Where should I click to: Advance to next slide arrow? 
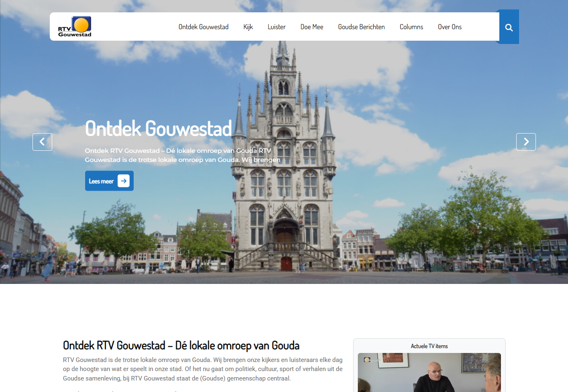[x=526, y=142]
